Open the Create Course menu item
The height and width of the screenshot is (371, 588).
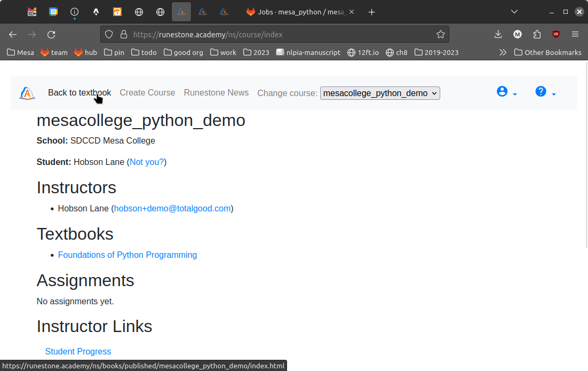pyautogui.click(x=147, y=93)
